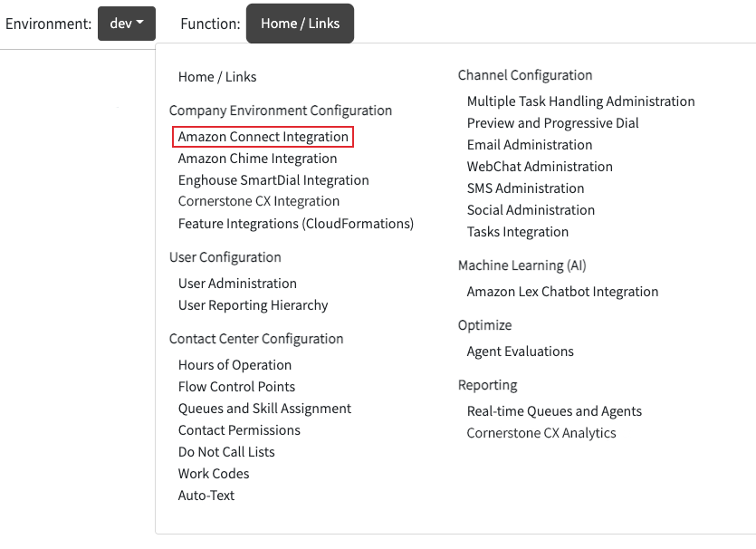Select Multiple Task Handling Administration
Viewport: 756px width, 549px height.
point(580,101)
